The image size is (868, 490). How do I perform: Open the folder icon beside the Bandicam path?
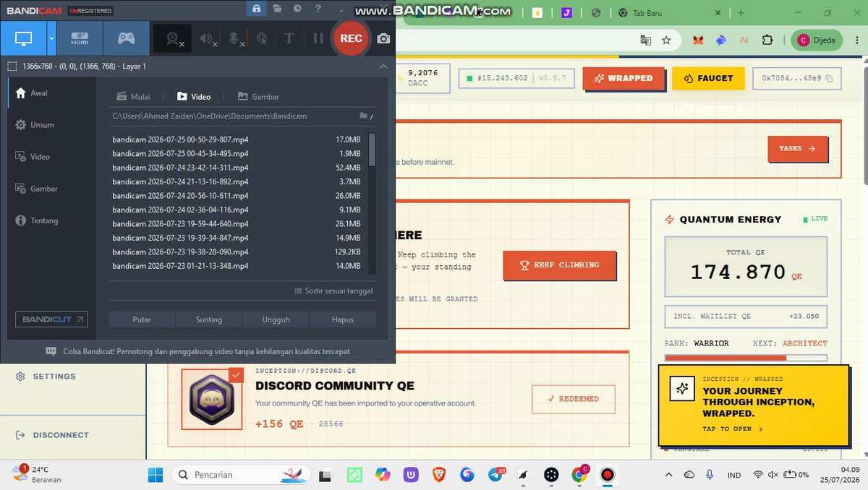(364, 116)
